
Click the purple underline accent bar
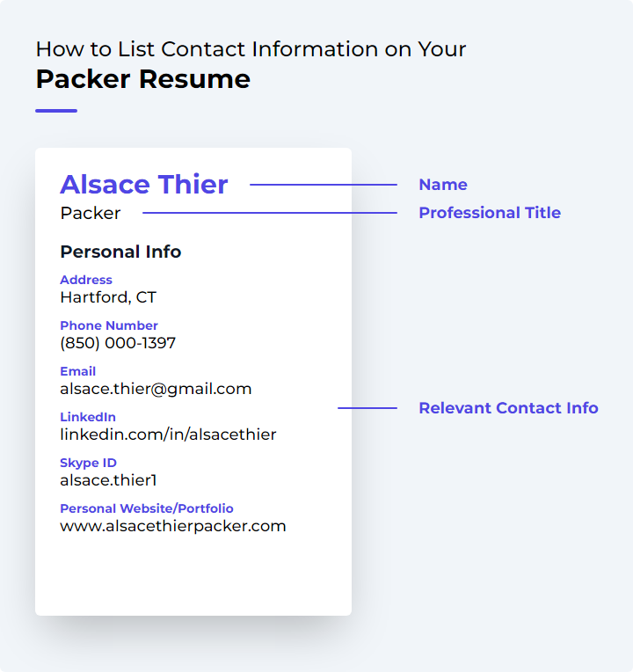click(56, 111)
